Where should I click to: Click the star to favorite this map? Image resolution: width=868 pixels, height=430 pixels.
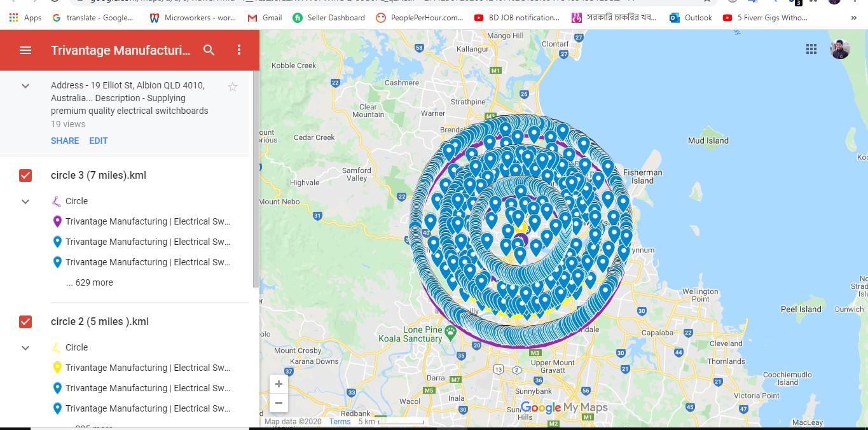tap(233, 87)
